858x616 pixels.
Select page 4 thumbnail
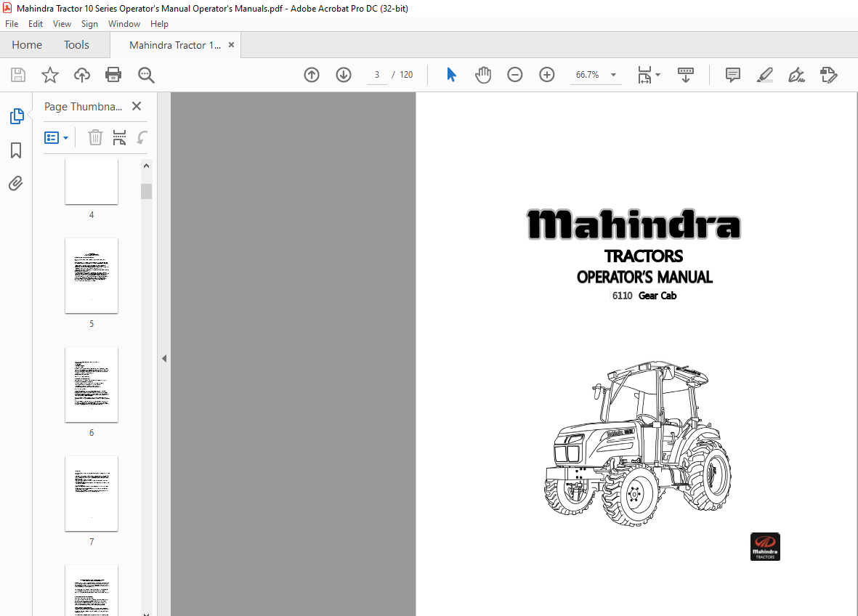tap(92, 182)
